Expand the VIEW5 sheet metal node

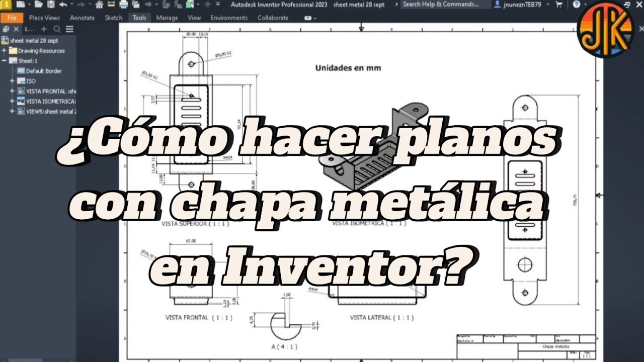13,111
